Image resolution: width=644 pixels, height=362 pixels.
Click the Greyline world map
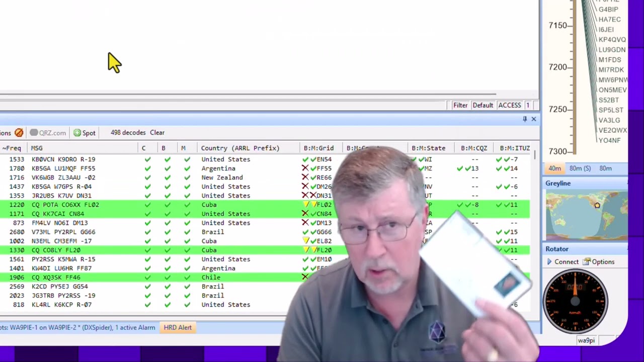pos(587,215)
